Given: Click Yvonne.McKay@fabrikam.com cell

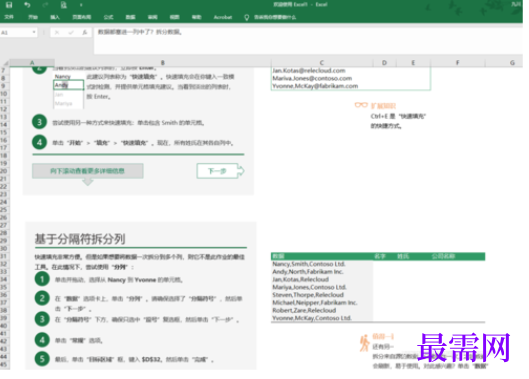Looking at the screenshot, I should pyautogui.click(x=315, y=86).
